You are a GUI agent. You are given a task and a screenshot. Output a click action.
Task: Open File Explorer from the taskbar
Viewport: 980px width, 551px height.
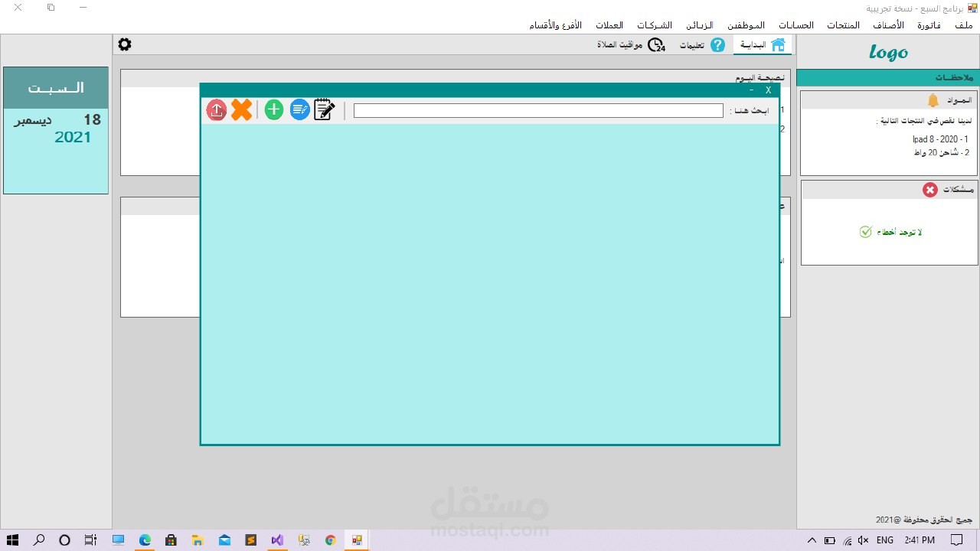198,540
